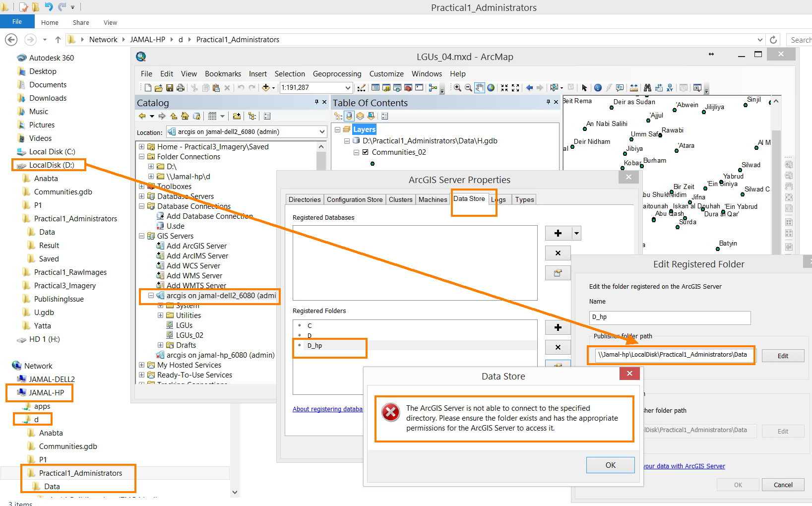This screenshot has height=506, width=812.
Task: Open the Add Data dropdown arrow
Action: coord(273,88)
